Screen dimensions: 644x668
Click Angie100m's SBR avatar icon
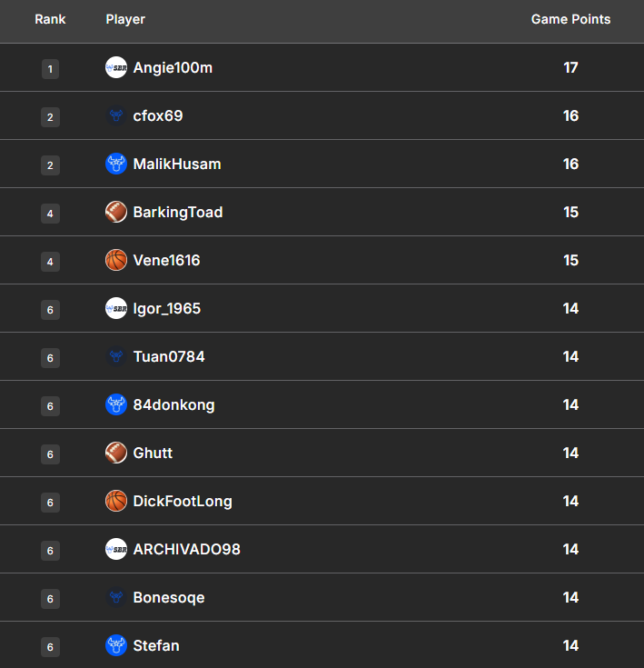116,67
